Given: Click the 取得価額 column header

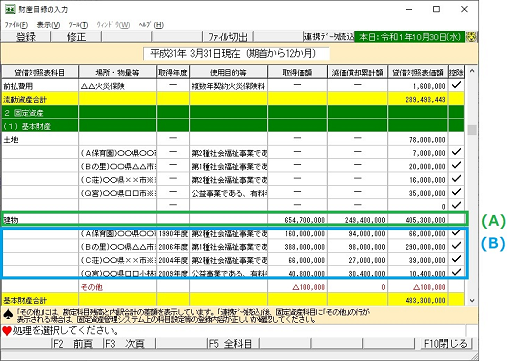Looking at the screenshot, I should (297, 72).
